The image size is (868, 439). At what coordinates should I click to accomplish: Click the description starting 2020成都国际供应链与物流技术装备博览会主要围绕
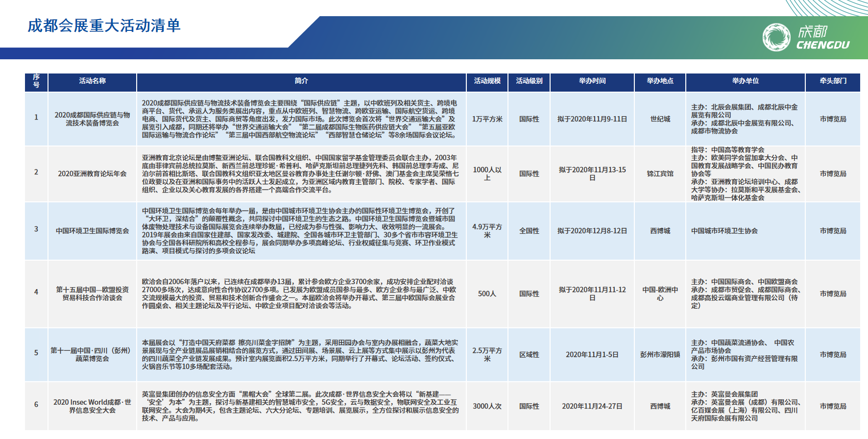pyautogui.click(x=300, y=119)
